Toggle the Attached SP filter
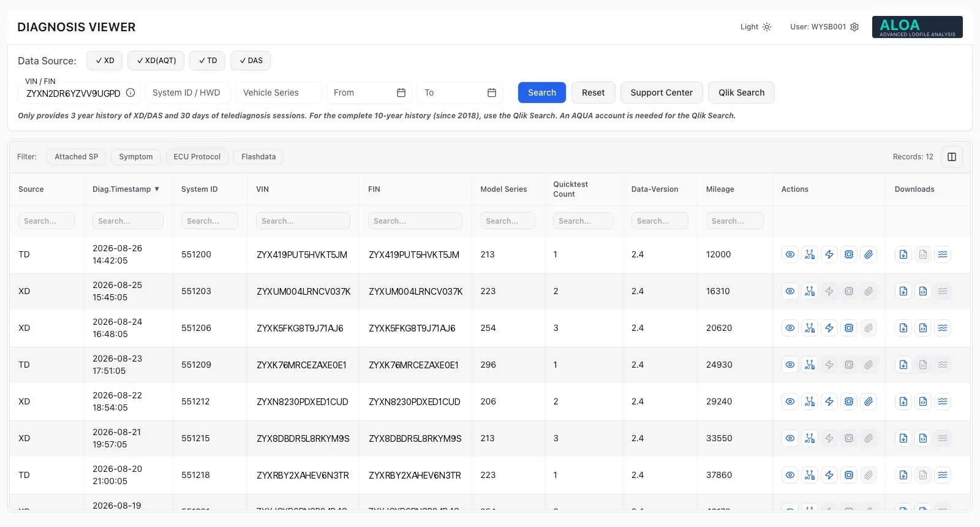The height and width of the screenshot is (527, 980). click(77, 157)
